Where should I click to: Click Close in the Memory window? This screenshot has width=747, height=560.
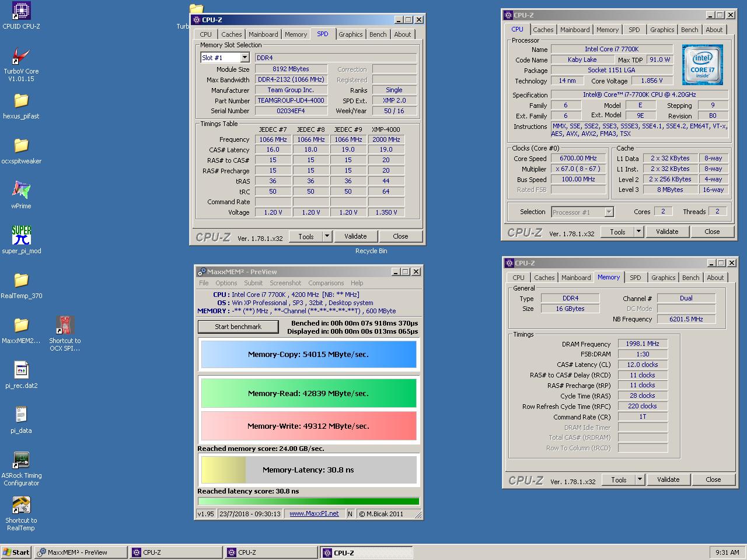click(713, 480)
